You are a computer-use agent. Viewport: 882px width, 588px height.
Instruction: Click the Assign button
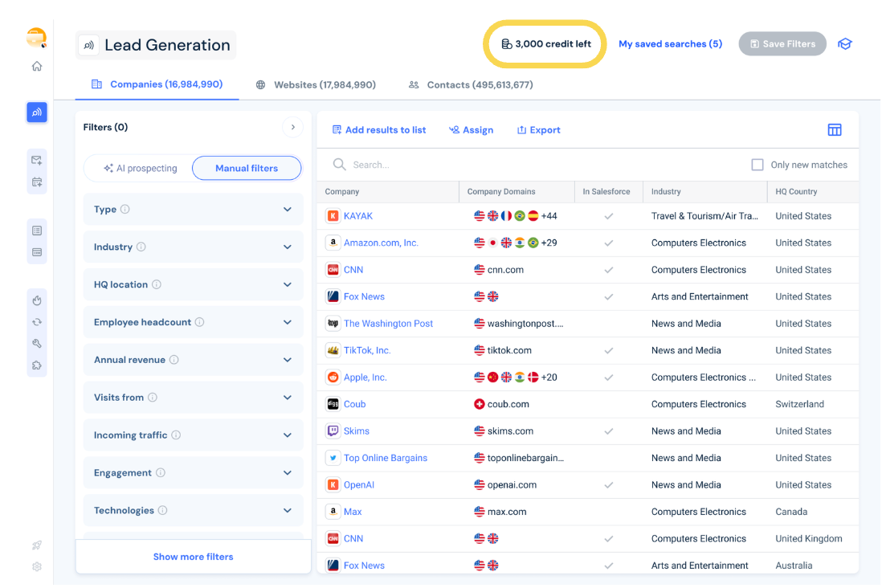(x=471, y=130)
